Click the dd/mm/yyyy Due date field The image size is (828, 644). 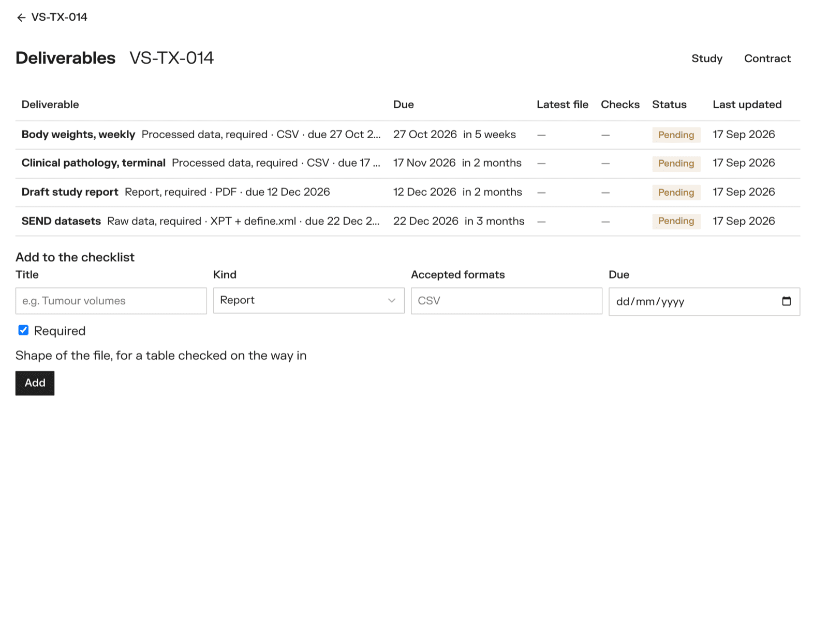point(704,301)
